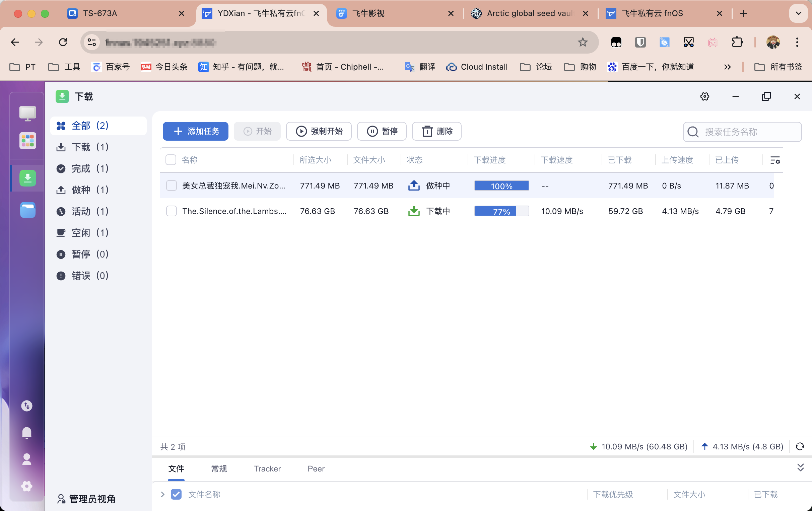This screenshot has height=511, width=812.
Task: Open the desktop monitor icon in sidebar
Action: click(x=28, y=114)
